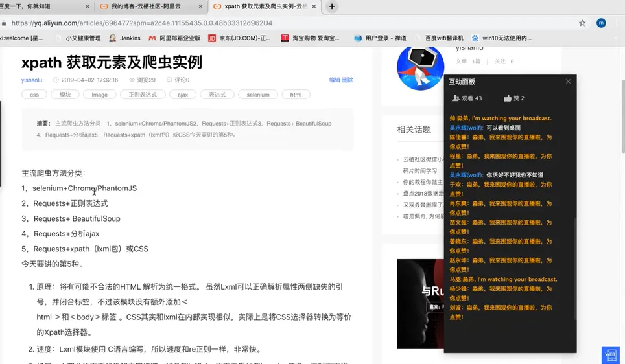Click the 关注 6 stat
This screenshot has width=625, height=364.
pyautogui.click(x=504, y=62)
